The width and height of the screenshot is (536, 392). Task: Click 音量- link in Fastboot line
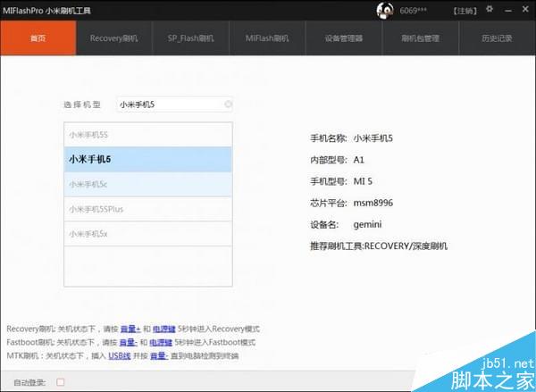tap(128, 342)
